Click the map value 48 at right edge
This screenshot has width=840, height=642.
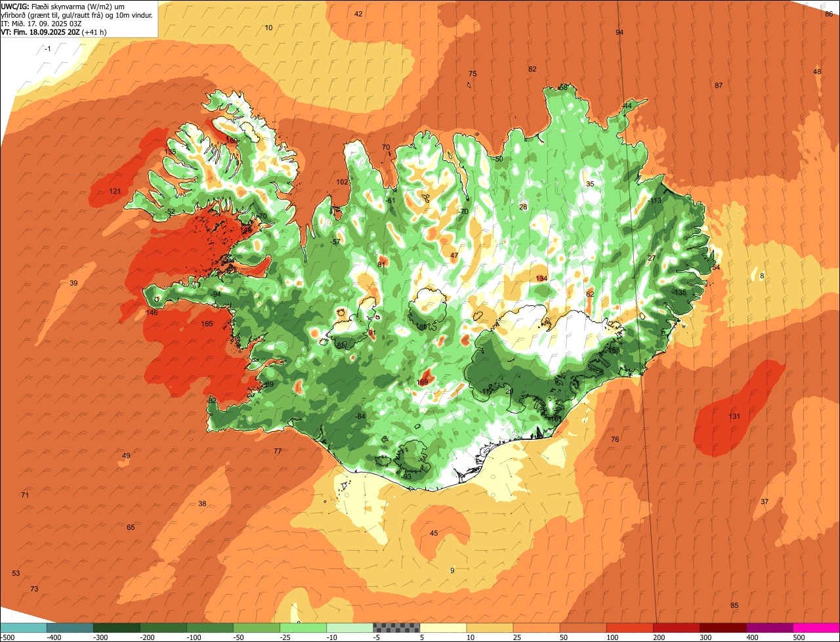point(817,72)
